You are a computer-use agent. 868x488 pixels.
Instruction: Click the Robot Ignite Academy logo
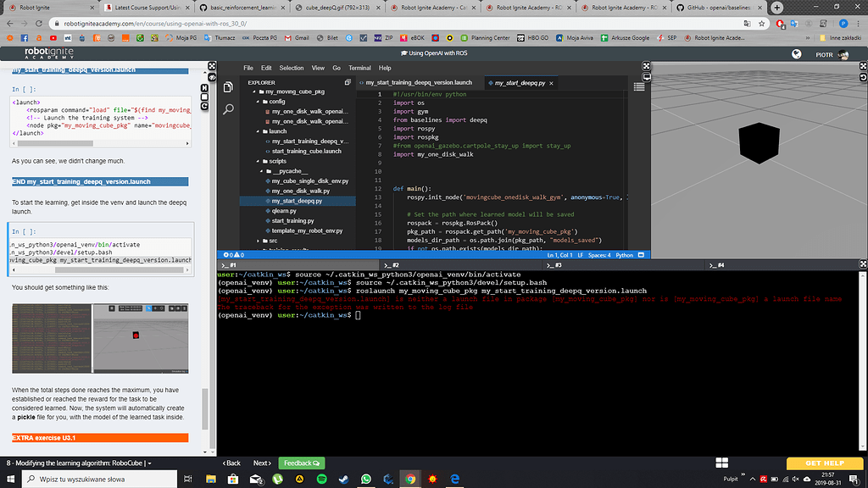(51, 53)
